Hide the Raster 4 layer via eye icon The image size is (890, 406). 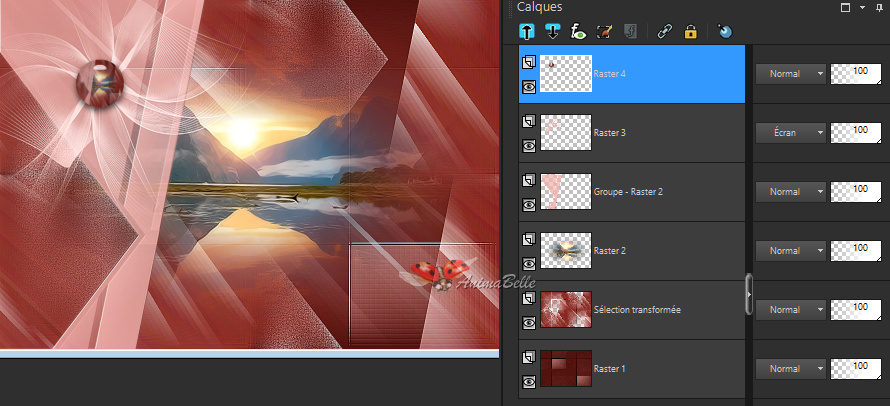[529, 86]
